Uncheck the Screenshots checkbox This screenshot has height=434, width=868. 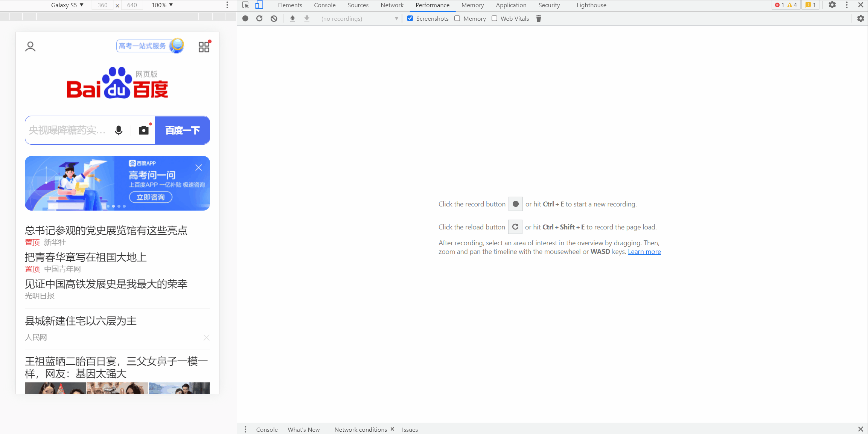click(x=410, y=18)
